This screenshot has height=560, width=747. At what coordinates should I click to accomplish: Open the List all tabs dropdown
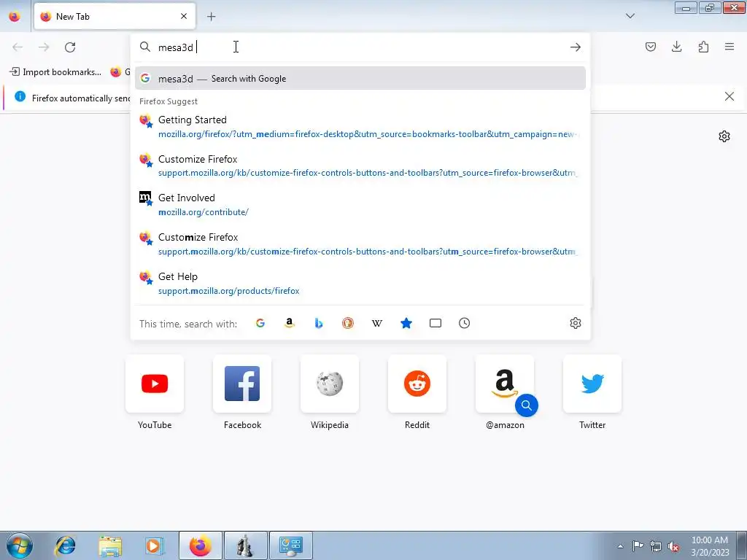click(630, 16)
